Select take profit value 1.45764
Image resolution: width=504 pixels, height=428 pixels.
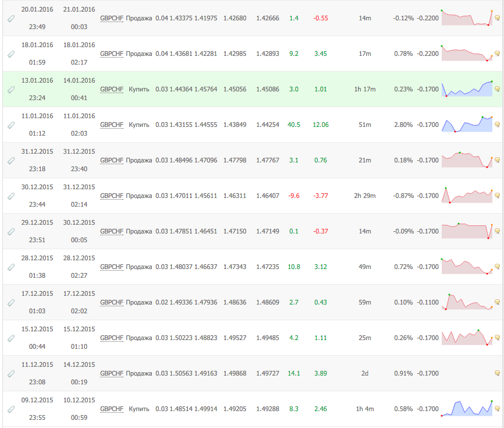205,89
